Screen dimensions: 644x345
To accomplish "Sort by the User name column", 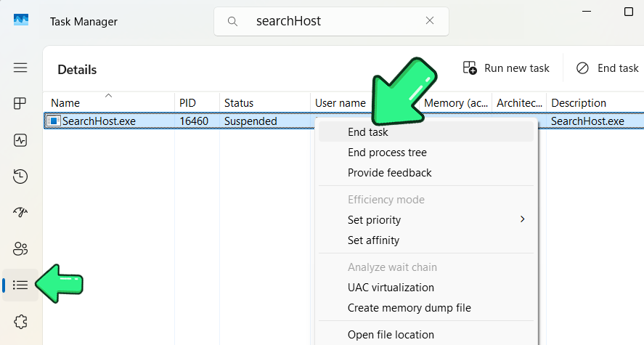I will coord(341,102).
